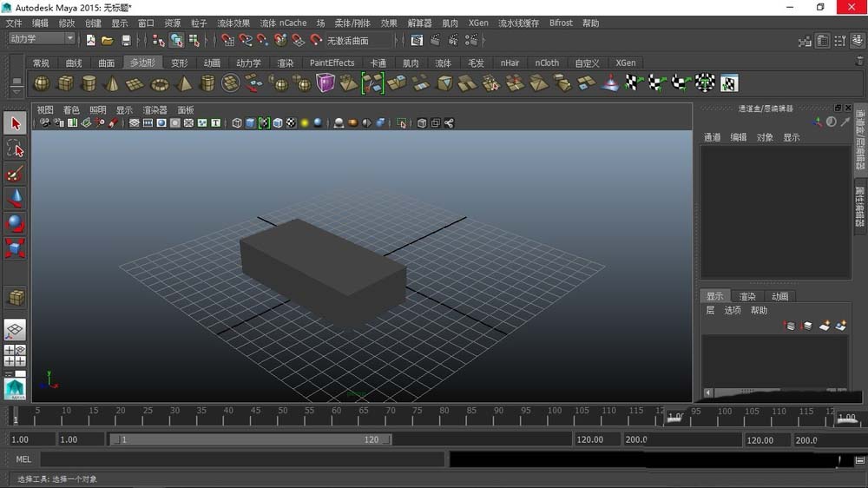Viewport: 868px width, 488px height.
Task: Click the new scene icon
Action: (x=90, y=40)
